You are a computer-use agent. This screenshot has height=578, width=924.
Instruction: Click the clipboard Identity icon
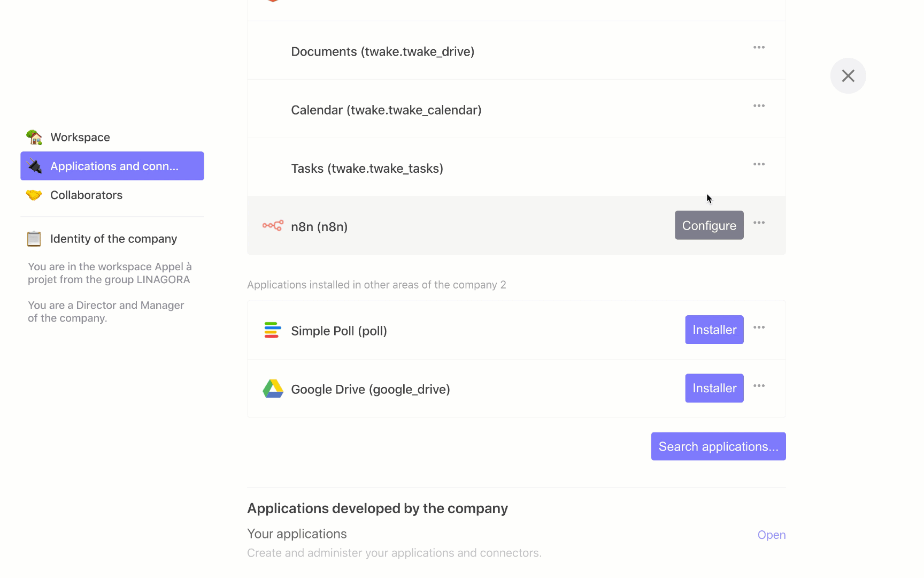(34, 239)
